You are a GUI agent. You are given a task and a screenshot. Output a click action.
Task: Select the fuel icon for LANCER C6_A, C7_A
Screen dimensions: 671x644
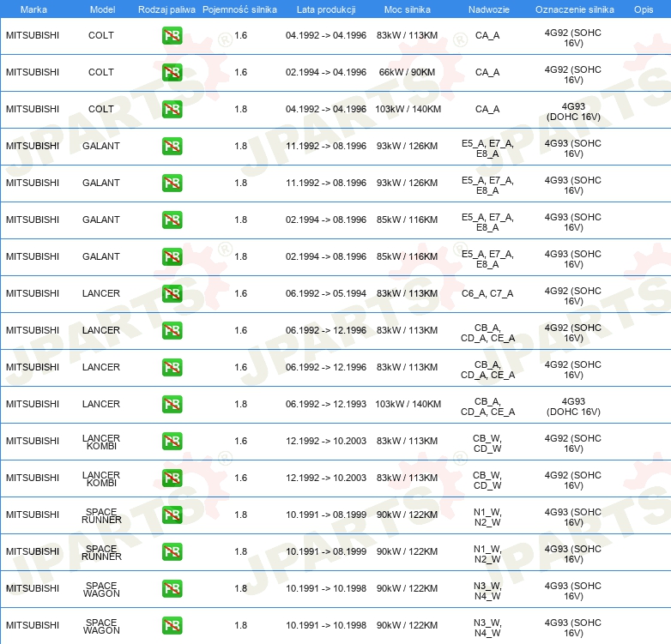point(172,294)
